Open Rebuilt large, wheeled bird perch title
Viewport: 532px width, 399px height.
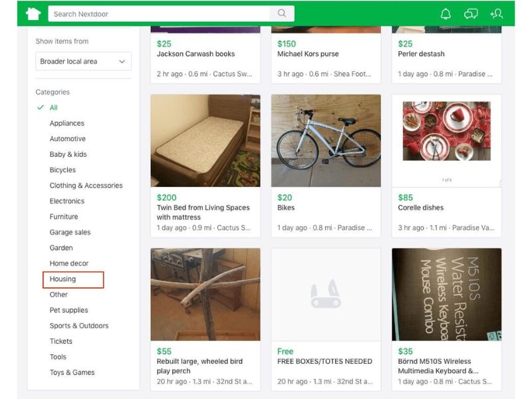click(x=199, y=366)
